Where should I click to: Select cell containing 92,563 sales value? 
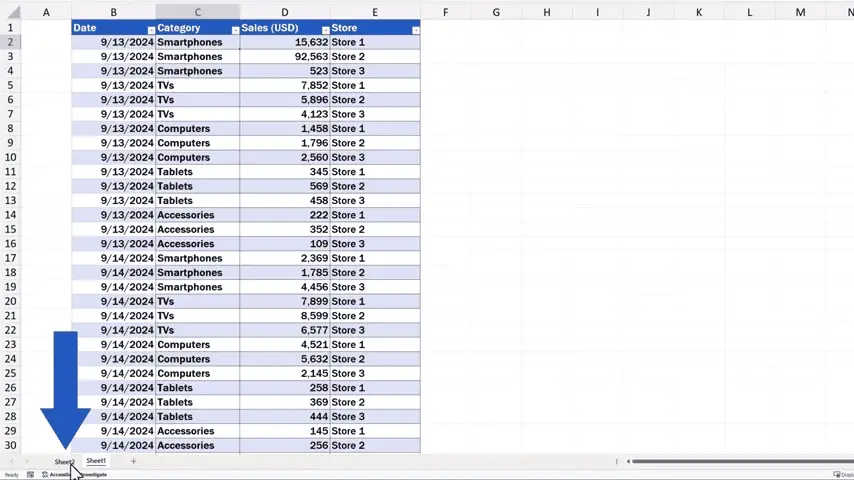(284, 57)
